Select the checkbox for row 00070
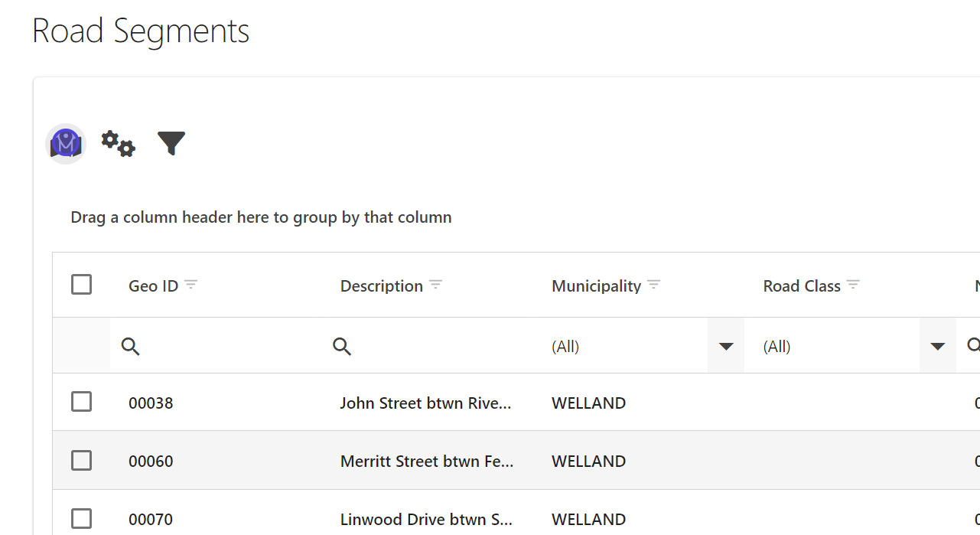980x535 pixels. point(81,518)
